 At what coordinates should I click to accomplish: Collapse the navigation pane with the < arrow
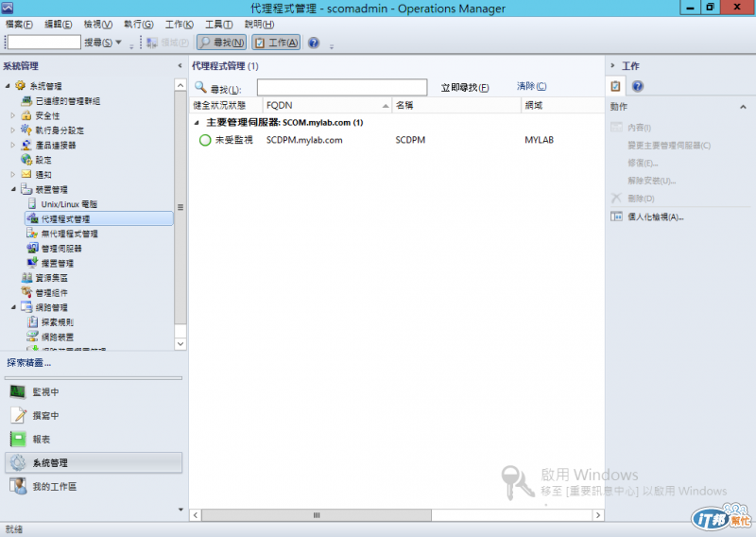[180, 65]
